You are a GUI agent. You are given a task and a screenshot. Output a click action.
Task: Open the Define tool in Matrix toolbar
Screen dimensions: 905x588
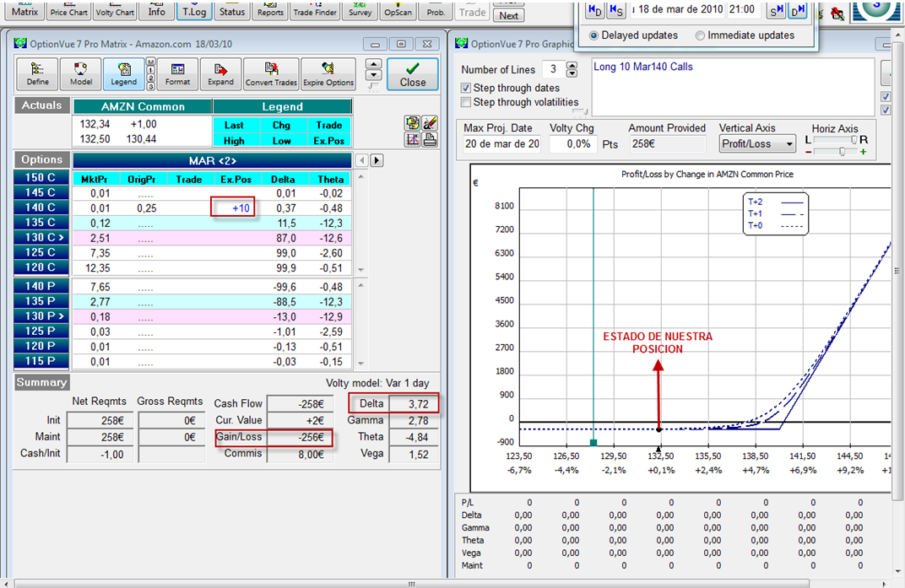(37, 73)
